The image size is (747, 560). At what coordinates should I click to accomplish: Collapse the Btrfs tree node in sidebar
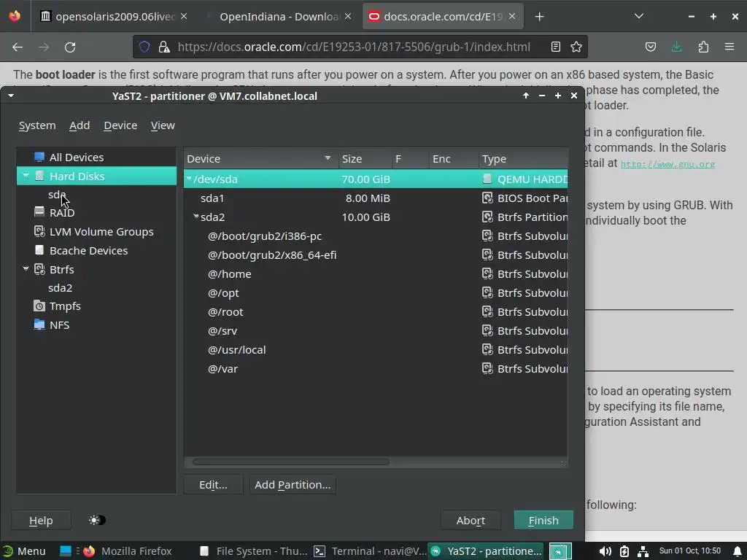tap(26, 269)
